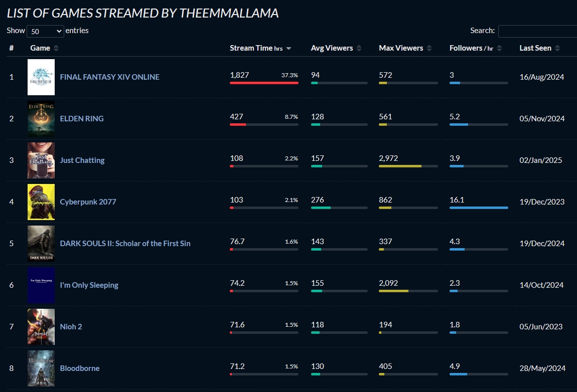Select last seen date 19/Dec/2024

tap(542, 244)
